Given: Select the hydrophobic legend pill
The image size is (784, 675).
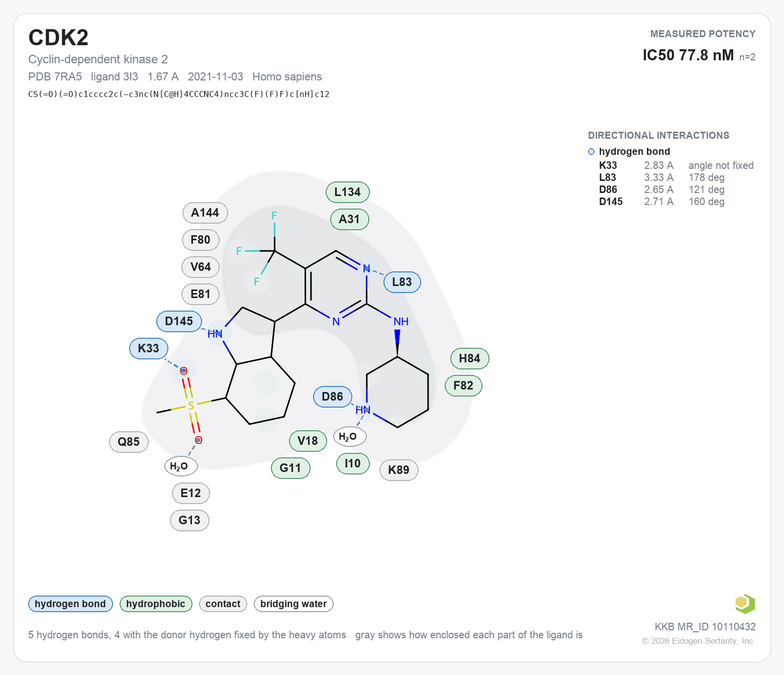Looking at the screenshot, I should [156, 604].
